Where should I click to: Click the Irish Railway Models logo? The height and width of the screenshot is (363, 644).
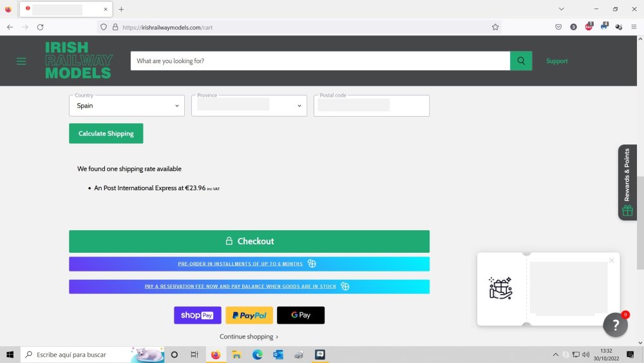[79, 61]
